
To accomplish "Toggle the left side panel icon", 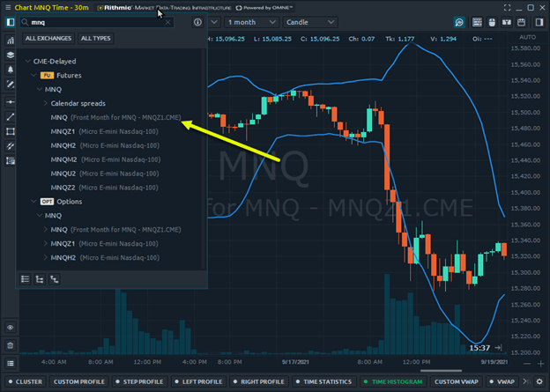I will (x=11, y=22).
